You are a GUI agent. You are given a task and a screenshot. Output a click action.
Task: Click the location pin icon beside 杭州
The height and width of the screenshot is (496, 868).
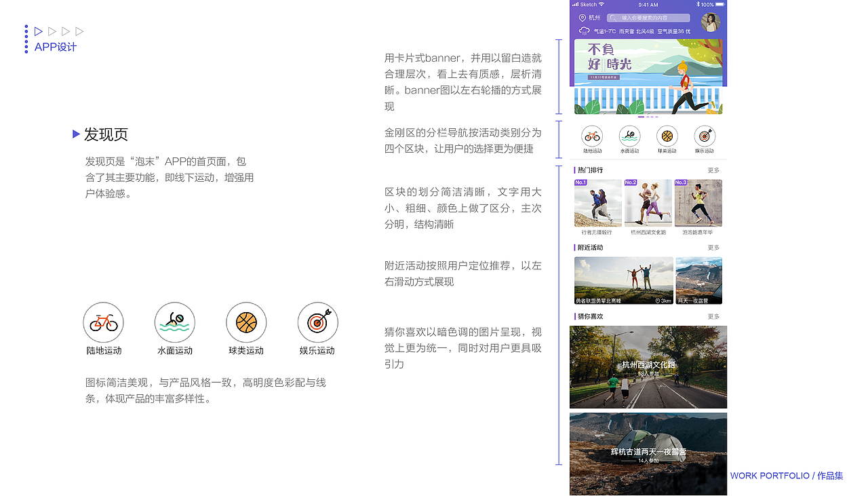[x=582, y=17]
